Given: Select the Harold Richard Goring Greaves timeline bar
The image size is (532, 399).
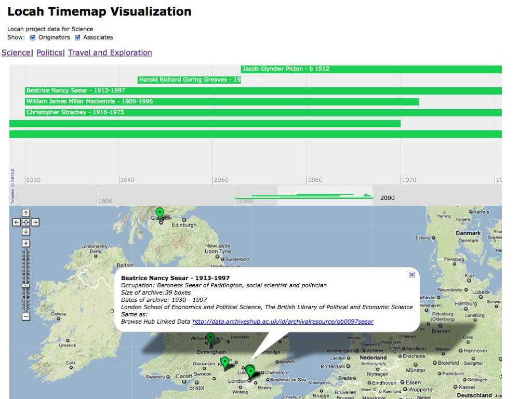Looking at the screenshot, I should (189, 79).
